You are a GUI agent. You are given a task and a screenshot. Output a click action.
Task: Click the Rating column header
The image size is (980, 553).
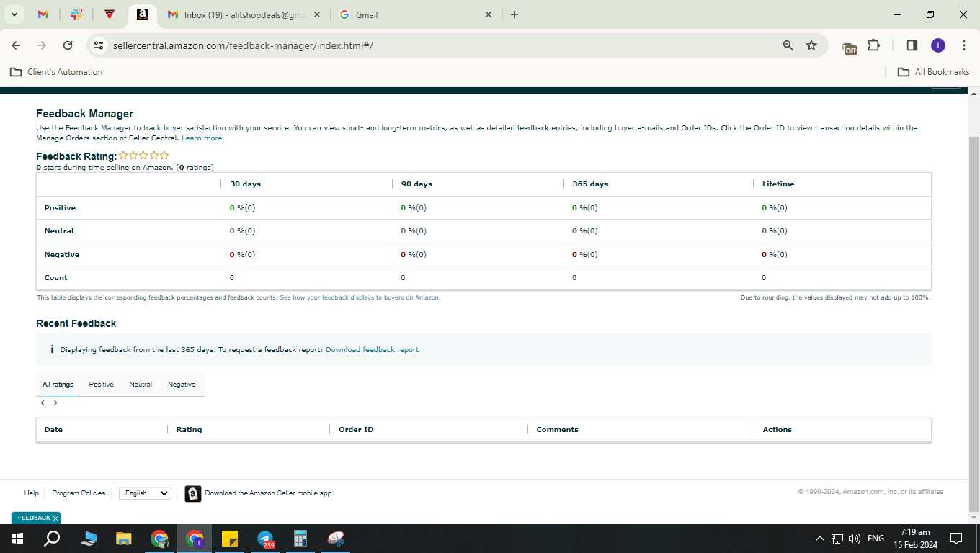[x=189, y=430]
